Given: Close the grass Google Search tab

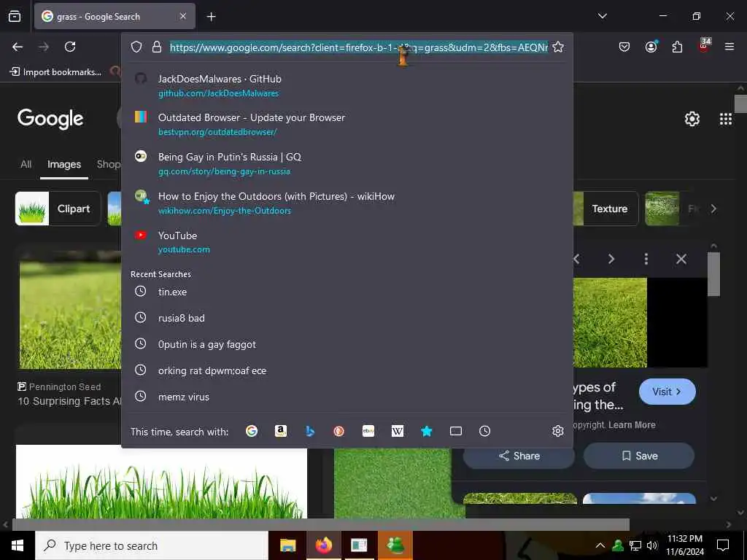Looking at the screenshot, I should [183, 16].
